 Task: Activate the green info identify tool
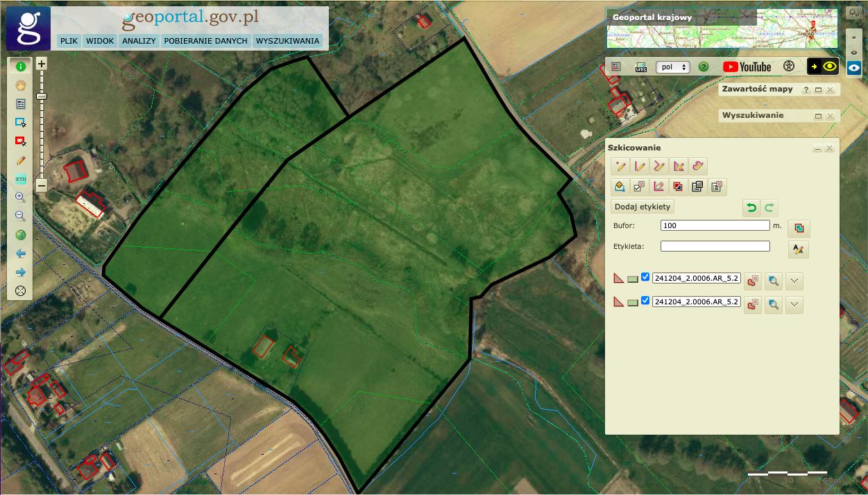tap(21, 67)
